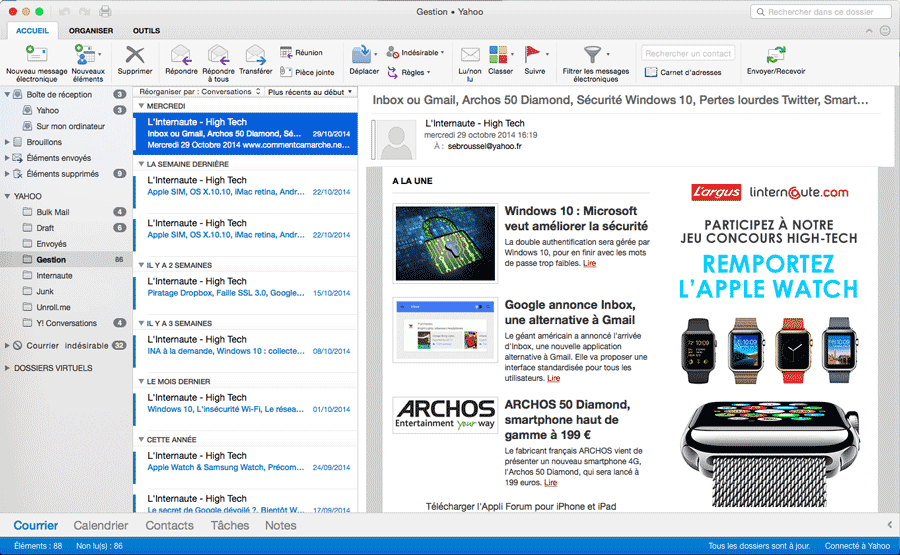Viewport: 900px width, 555px height.
Task: Attach a file with Pièce jointe
Action: point(307,72)
